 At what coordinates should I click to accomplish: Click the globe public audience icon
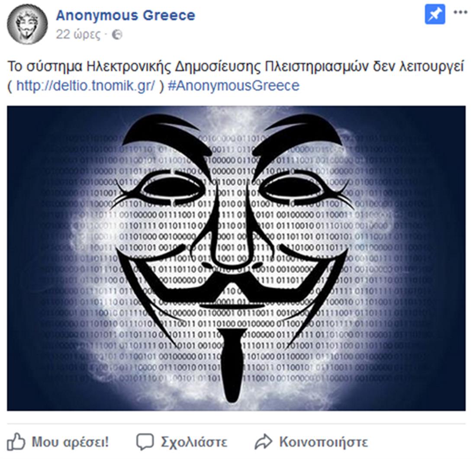coord(117,35)
